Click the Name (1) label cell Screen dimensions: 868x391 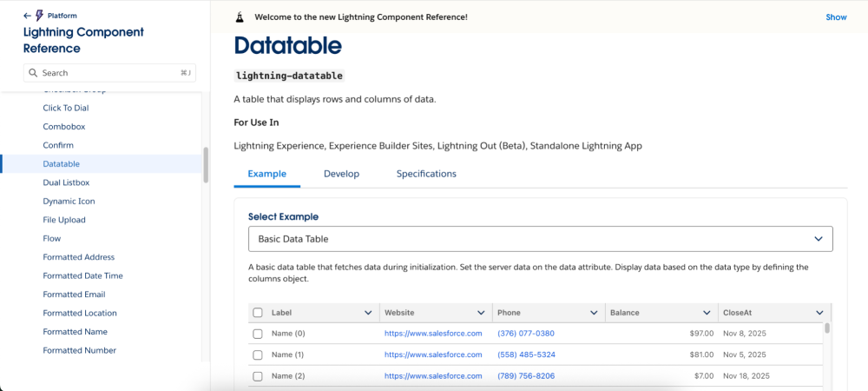(x=288, y=355)
